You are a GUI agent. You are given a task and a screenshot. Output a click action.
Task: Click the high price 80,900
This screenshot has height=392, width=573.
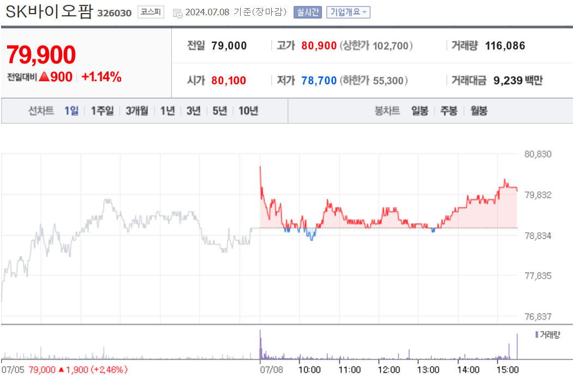[x=319, y=46]
